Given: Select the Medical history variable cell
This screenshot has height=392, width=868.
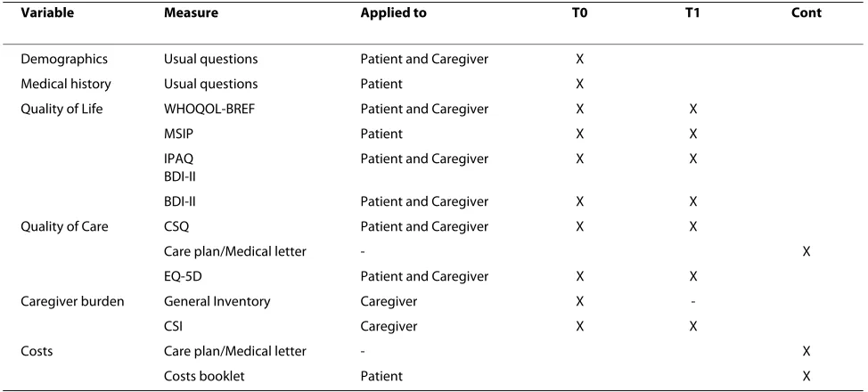Looking at the screenshot, I should 66,84.
